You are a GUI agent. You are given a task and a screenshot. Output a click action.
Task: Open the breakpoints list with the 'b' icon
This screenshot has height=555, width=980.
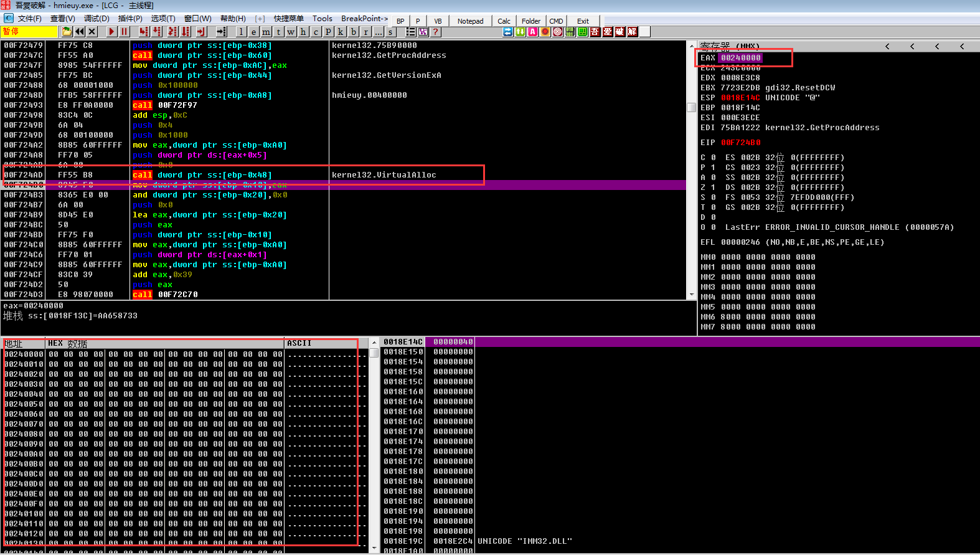[x=354, y=32]
